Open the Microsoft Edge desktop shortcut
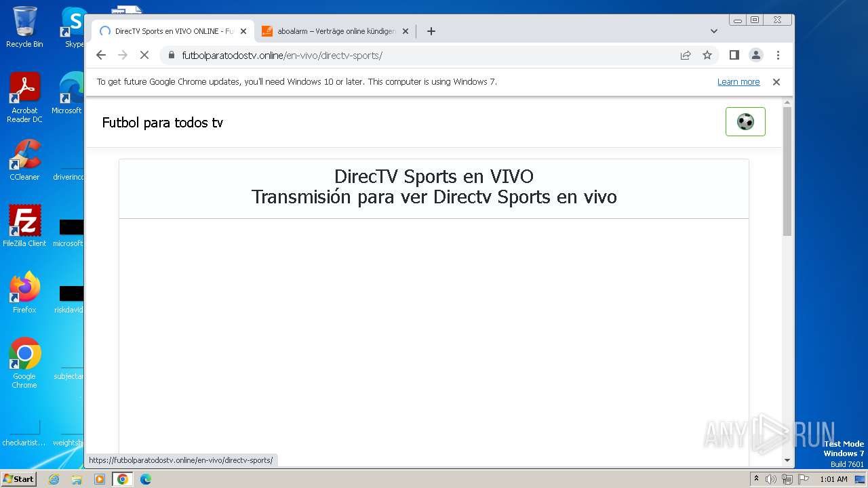868x488 pixels. coord(68,94)
